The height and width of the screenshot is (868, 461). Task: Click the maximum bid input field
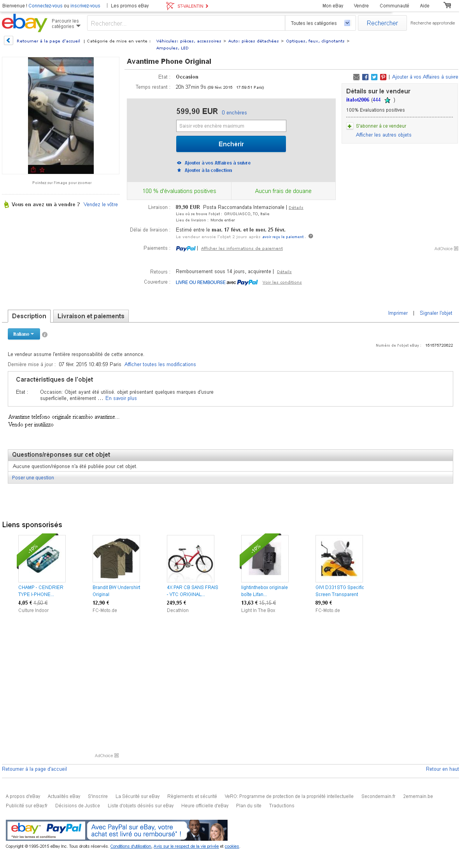231,126
